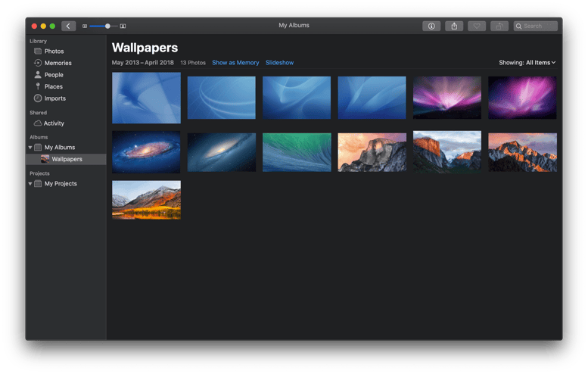
Task: Select the second blue swirl wallpaper thumbnail
Action: point(222,98)
